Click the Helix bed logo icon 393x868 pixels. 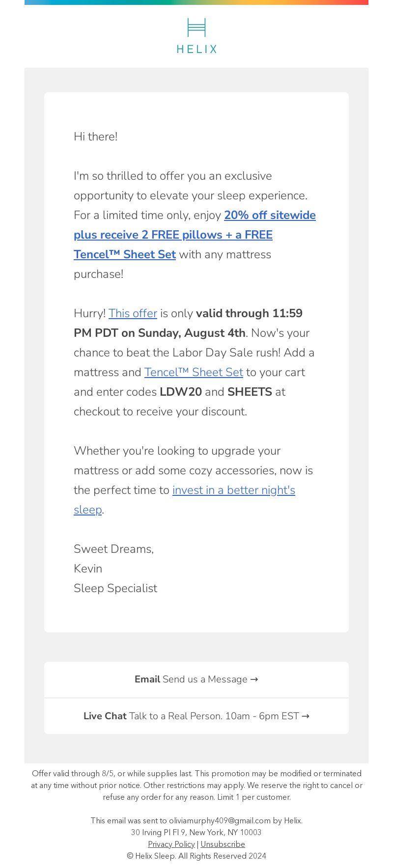196,27
